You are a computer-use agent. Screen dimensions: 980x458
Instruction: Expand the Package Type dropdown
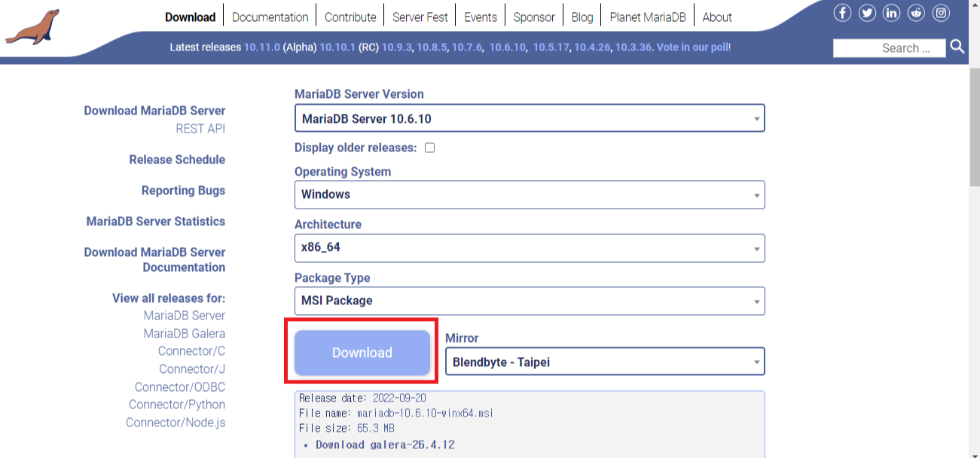[x=530, y=301]
